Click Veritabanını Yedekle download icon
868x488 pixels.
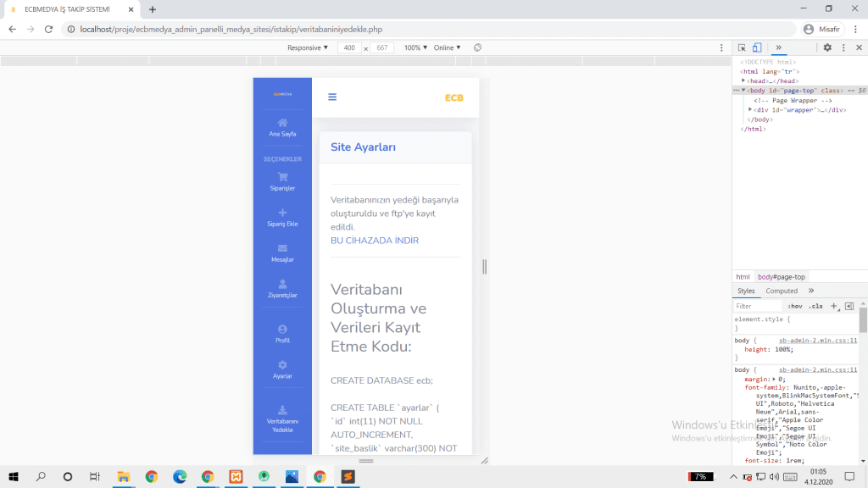(282, 410)
